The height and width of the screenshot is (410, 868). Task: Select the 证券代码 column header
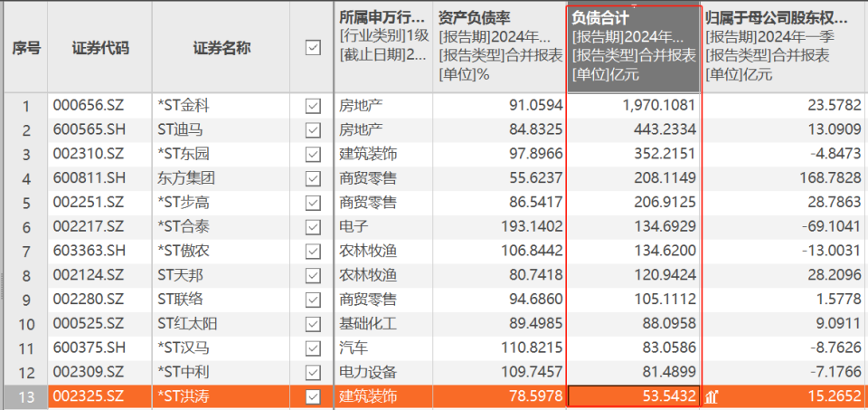(100, 48)
